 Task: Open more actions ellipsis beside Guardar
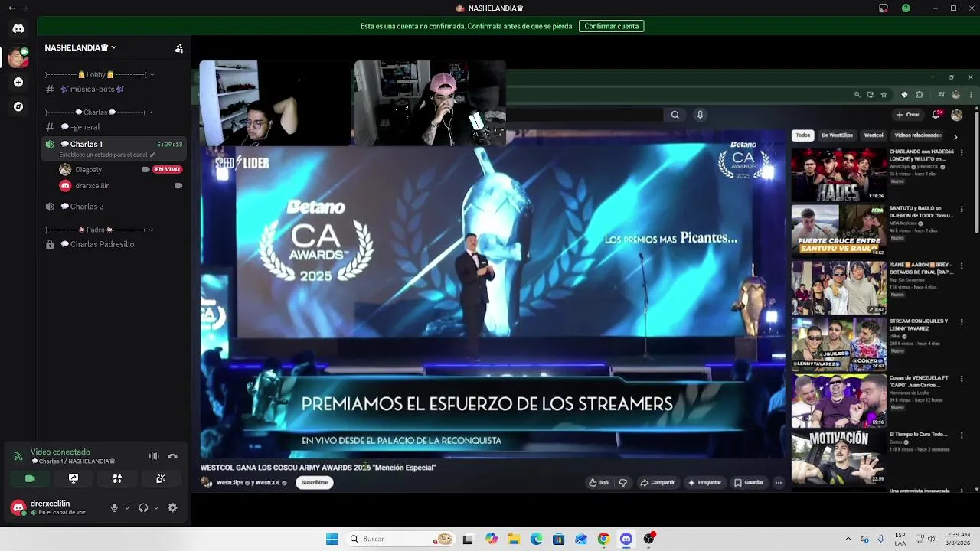coord(779,483)
